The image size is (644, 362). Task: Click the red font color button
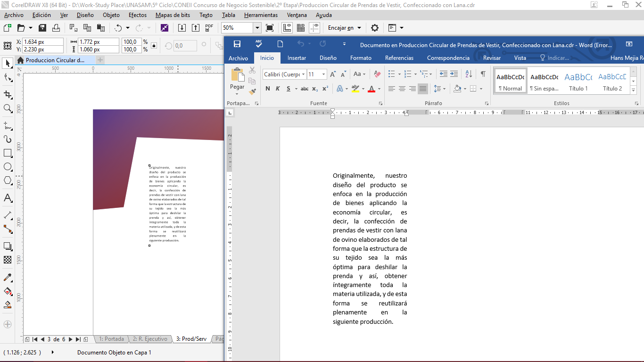click(372, 89)
